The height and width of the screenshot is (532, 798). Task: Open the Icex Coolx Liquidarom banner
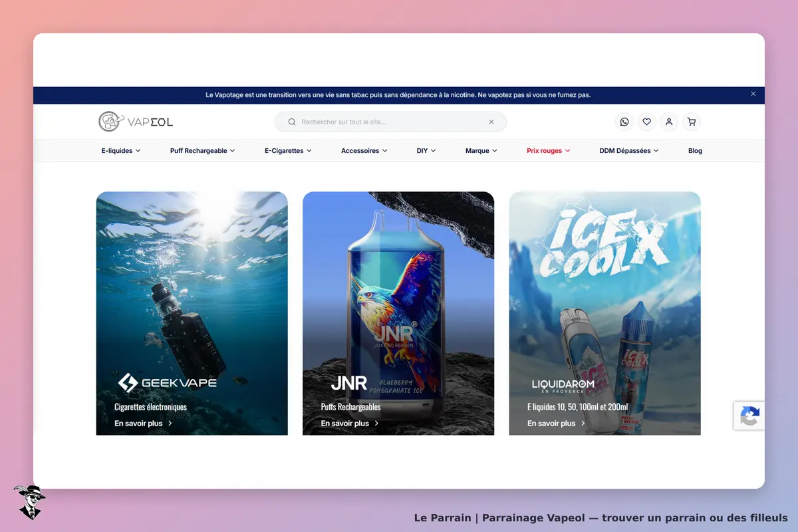(604, 313)
